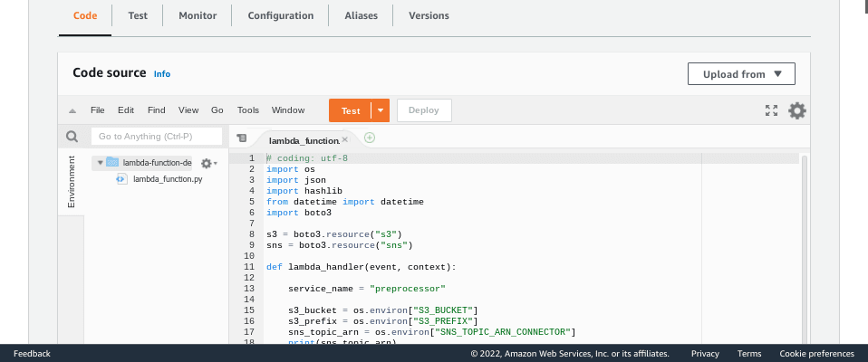Open the Upload from dropdown
Viewport: 868px width, 362px height.
coord(741,74)
